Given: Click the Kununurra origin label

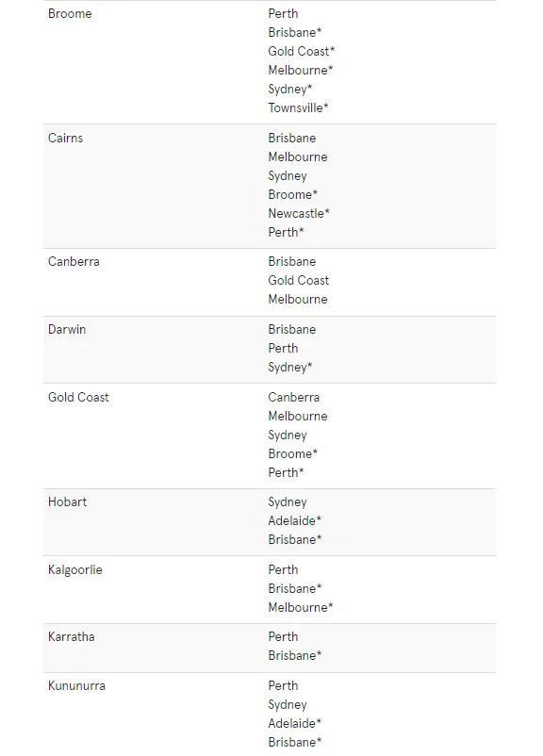Looking at the screenshot, I should click(76, 686).
